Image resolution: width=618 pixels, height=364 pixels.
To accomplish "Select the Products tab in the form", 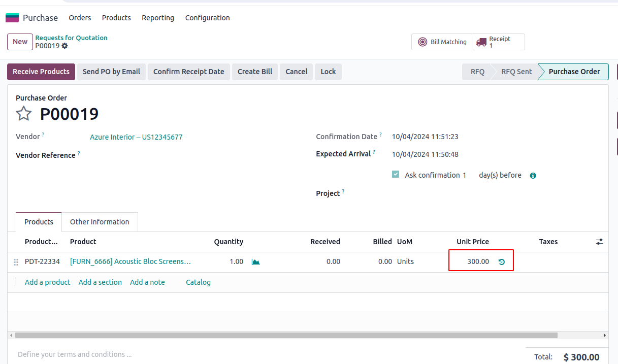I will click(39, 222).
